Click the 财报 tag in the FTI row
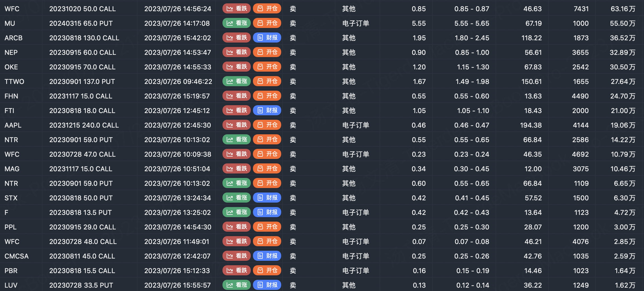 [267, 110]
